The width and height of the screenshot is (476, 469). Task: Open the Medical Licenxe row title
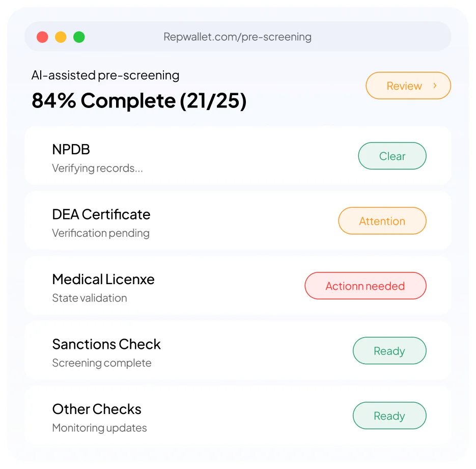coord(103,279)
